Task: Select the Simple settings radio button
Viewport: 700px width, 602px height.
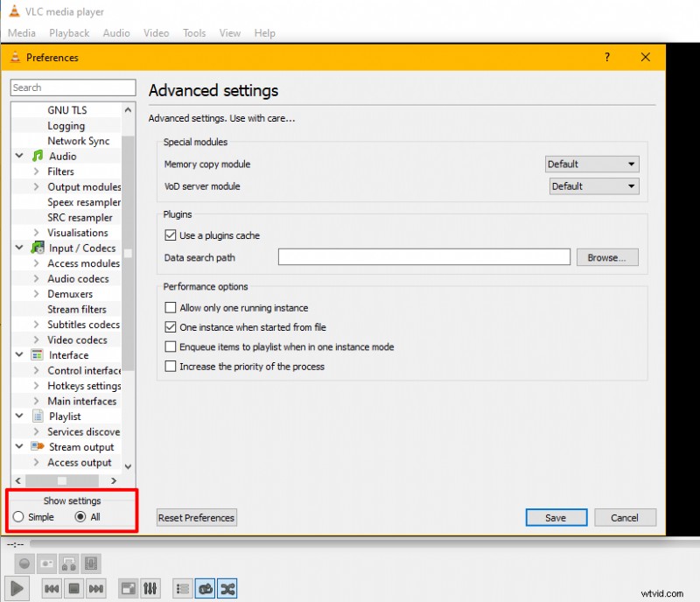Action: click(x=17, y=517)
